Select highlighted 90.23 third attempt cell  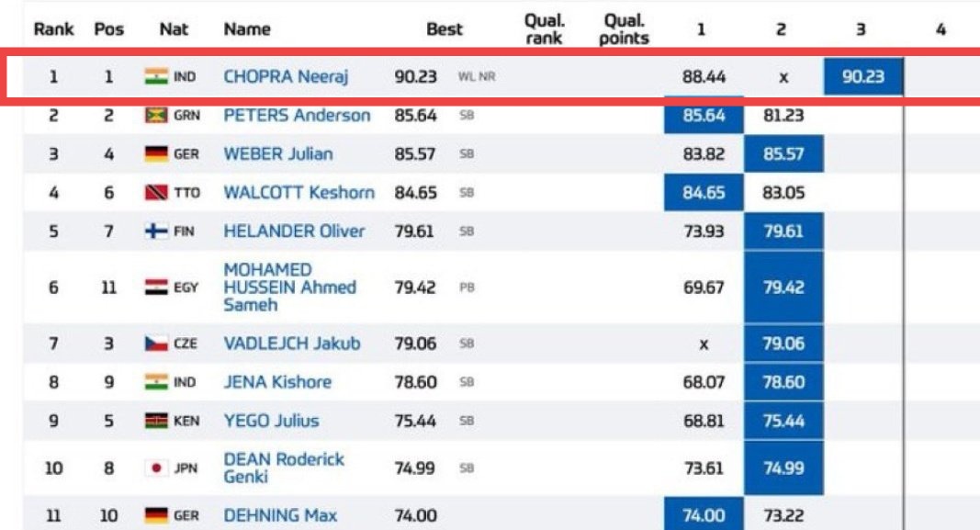863,77
